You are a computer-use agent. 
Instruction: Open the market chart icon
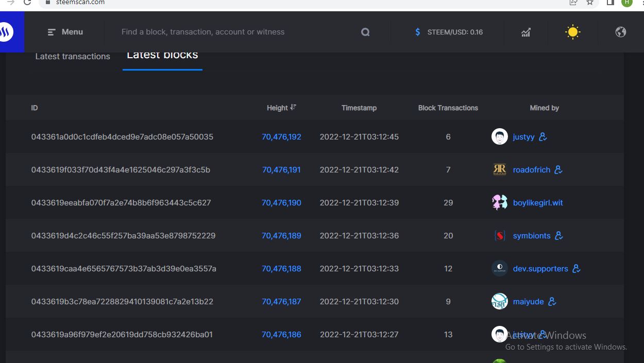[526, 32]
